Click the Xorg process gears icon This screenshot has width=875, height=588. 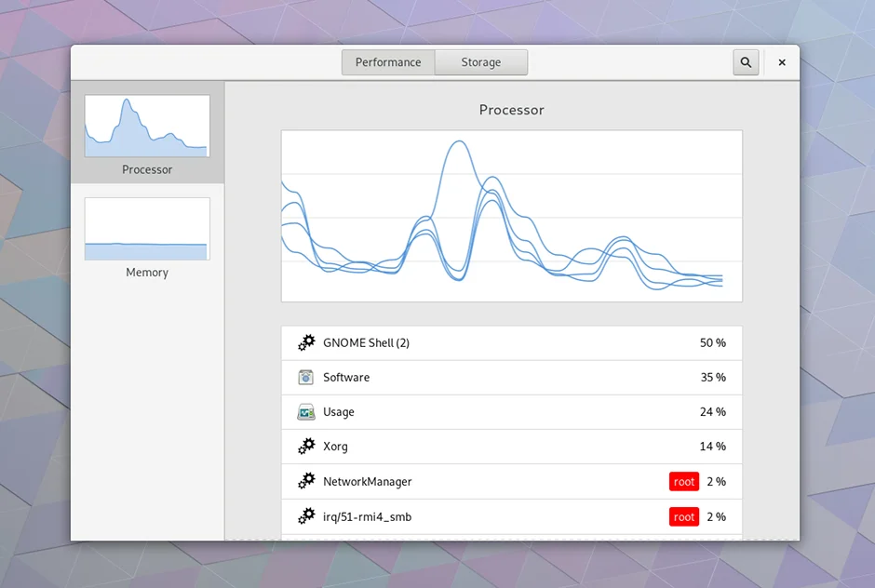(306, 447)
